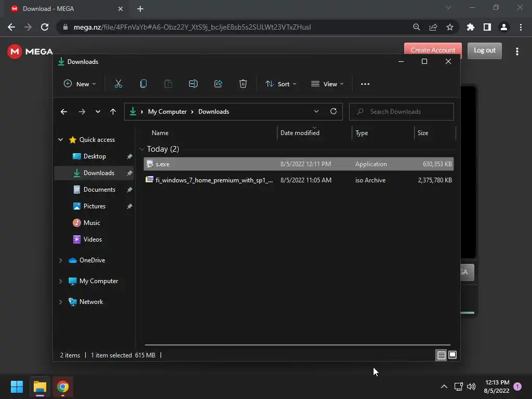Expand the My Computer tree node
The width and height of the screenshot is (532, 399).
coord(61,281)
